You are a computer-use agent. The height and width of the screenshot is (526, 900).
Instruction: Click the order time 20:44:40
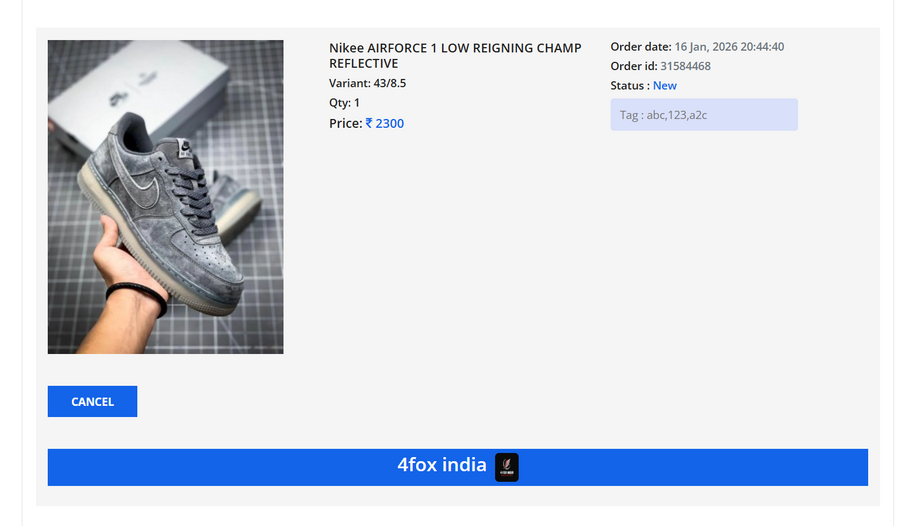pos(762,47)
